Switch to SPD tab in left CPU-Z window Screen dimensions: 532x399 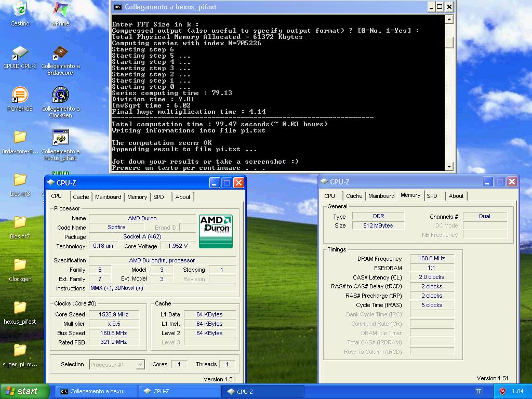158,197
